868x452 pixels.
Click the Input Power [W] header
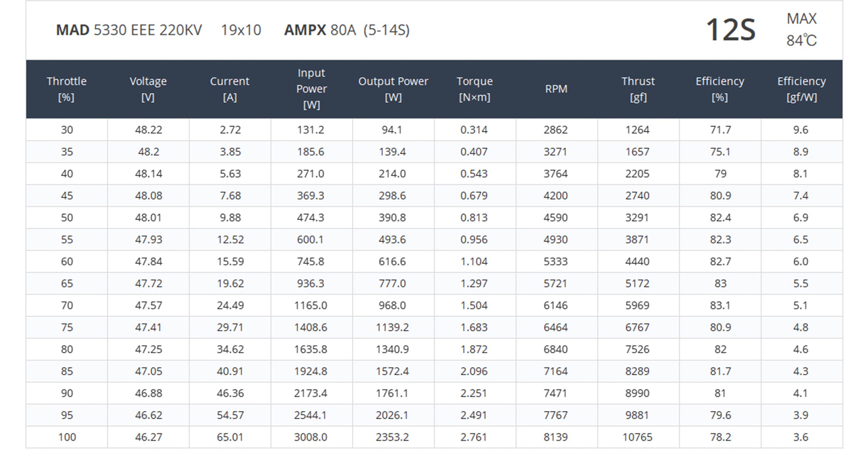pos(311,89)
